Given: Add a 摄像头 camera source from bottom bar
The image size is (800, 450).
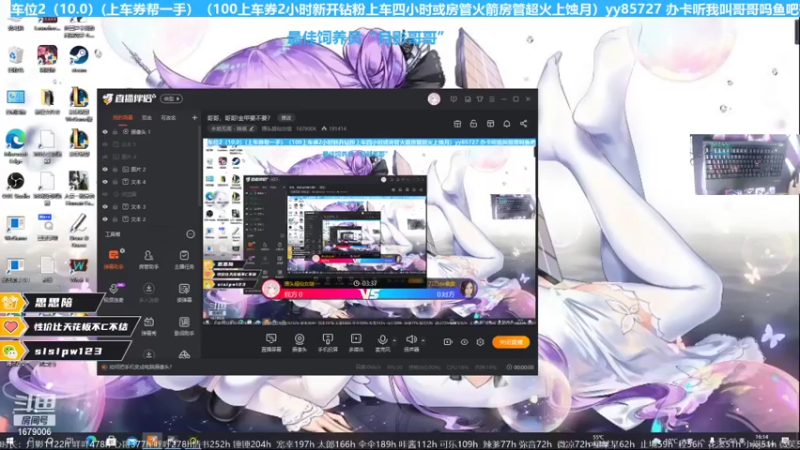Looking at the screenshot, I should [x=299, y=343].
